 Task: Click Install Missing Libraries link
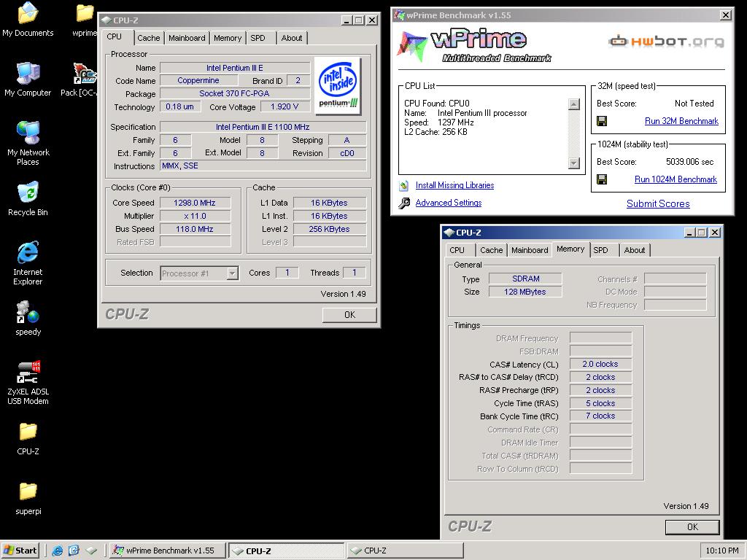pyautogui.click(x=454, y=185)
